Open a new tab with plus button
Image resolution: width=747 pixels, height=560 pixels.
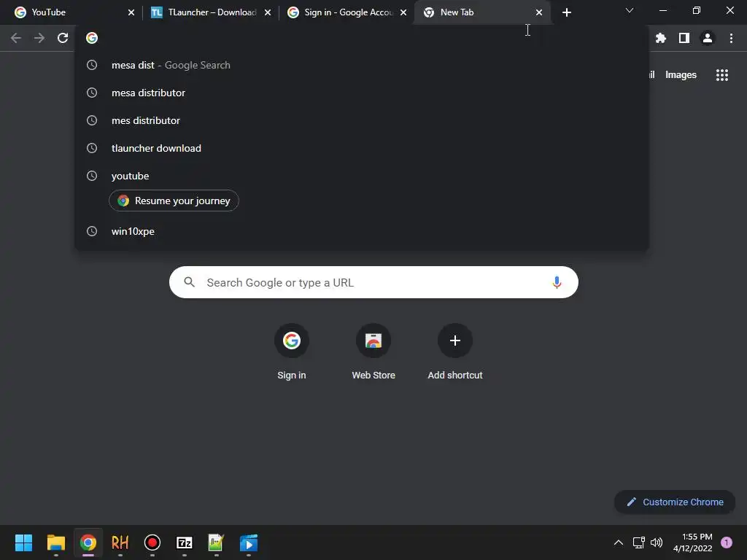coord(566,12)
